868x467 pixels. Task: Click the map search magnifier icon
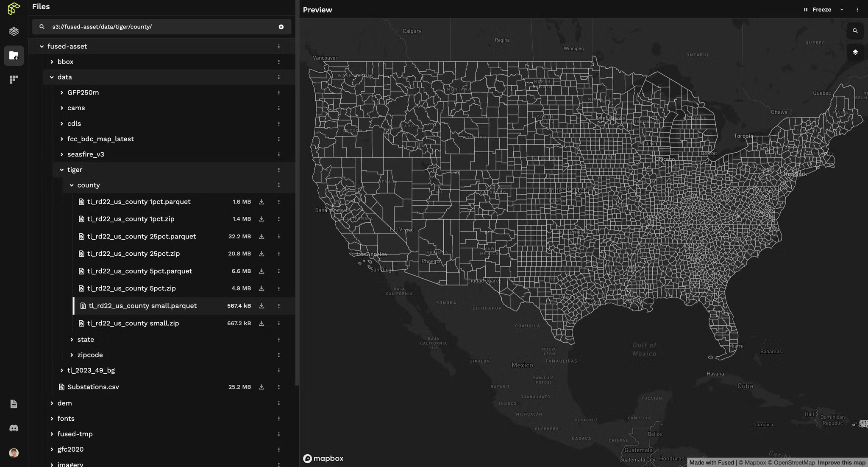(855, 31)
